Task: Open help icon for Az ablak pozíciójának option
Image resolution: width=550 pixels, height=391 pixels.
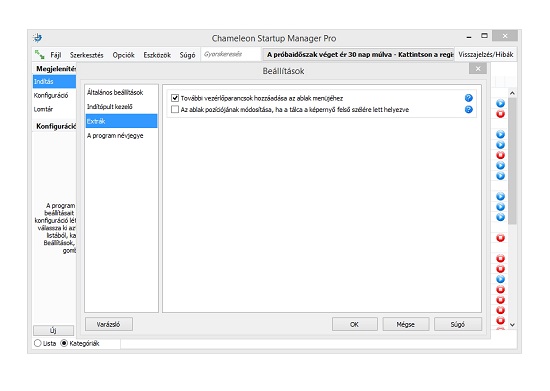Action: [x=469, y=109]
